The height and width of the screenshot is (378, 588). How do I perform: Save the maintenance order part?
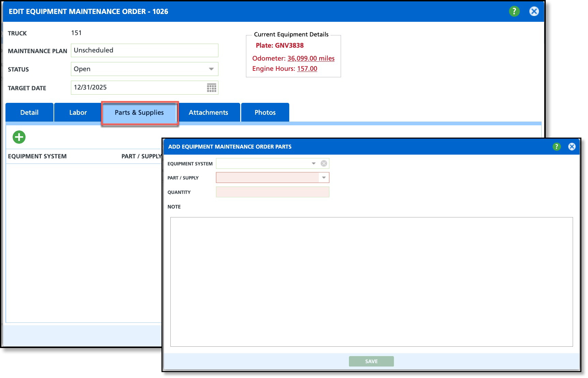pos(371,361)
